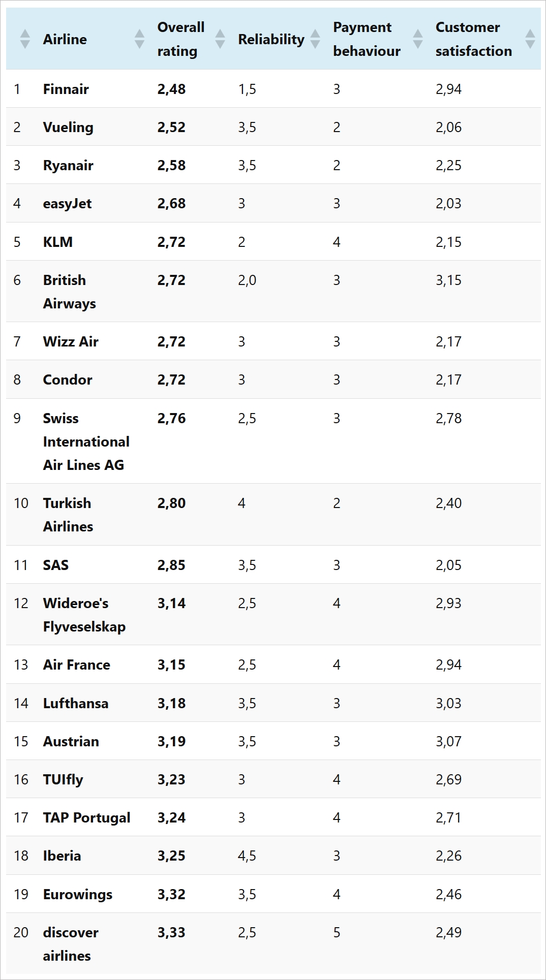Click the Payment behaviour header label
Screen dimensions: 546x980
[367, 39]
